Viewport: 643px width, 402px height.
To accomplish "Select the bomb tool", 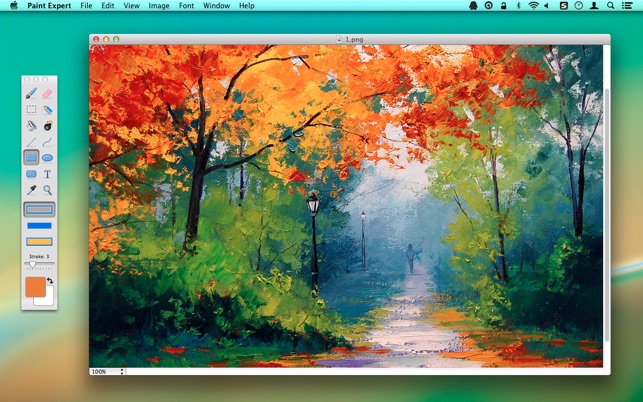I will 48,126.
